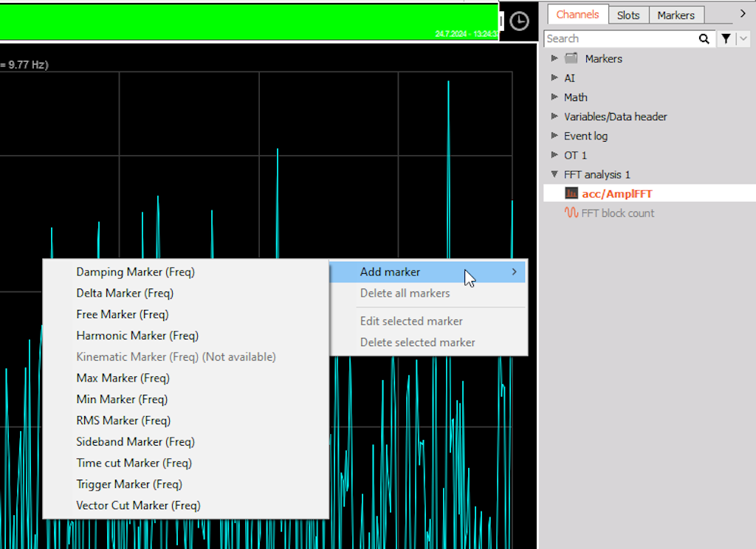Click in the channel Search field
Image resolution: width=756 pixels, height=549 pixels.
click(x=621, y=38)
